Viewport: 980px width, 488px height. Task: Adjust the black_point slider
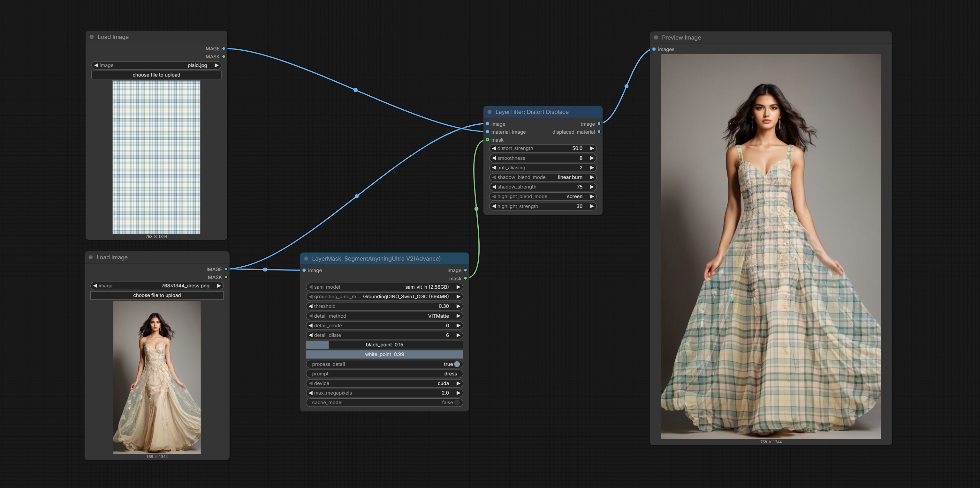[384, 345]
